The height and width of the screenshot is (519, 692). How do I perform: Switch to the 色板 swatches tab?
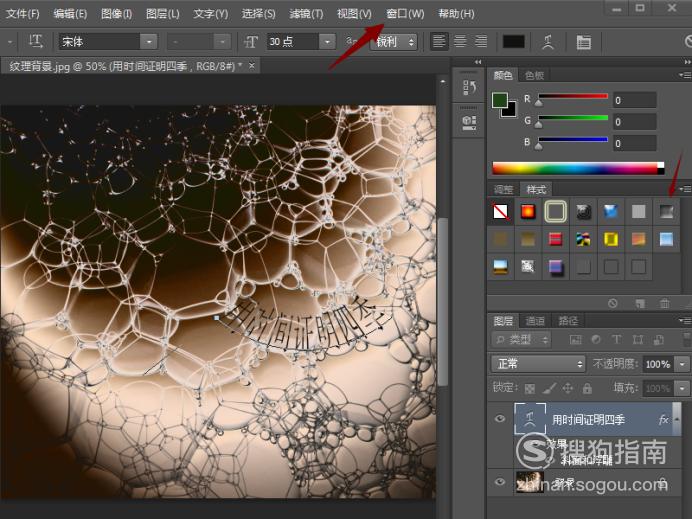coord(534,75)
